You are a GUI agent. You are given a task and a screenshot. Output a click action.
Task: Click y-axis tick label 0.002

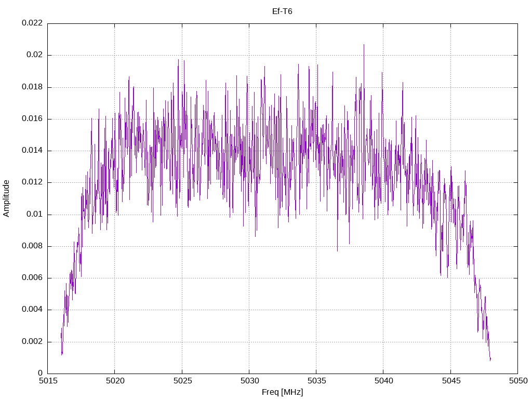click(x=32, y=341)
